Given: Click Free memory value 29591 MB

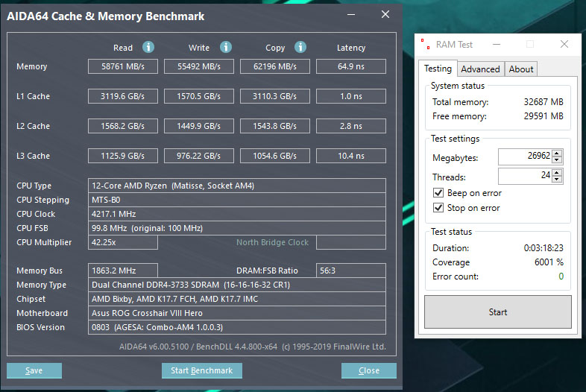Looking at the screenshot, I should click(544, 116).
